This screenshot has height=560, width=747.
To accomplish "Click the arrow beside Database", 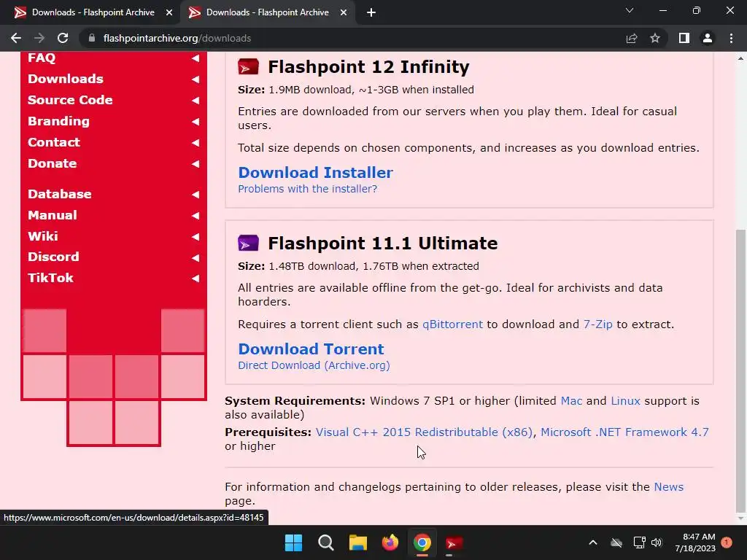I will click(196, 194).
